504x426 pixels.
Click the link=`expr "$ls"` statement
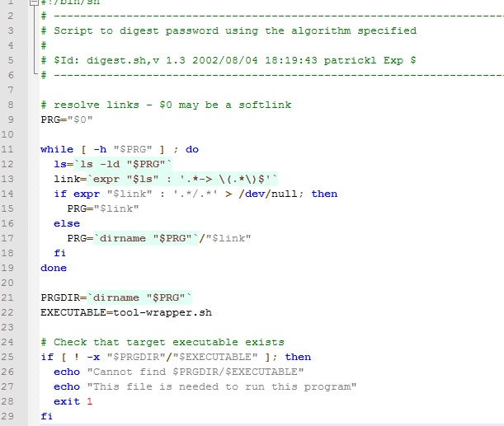tap(166, 179)
